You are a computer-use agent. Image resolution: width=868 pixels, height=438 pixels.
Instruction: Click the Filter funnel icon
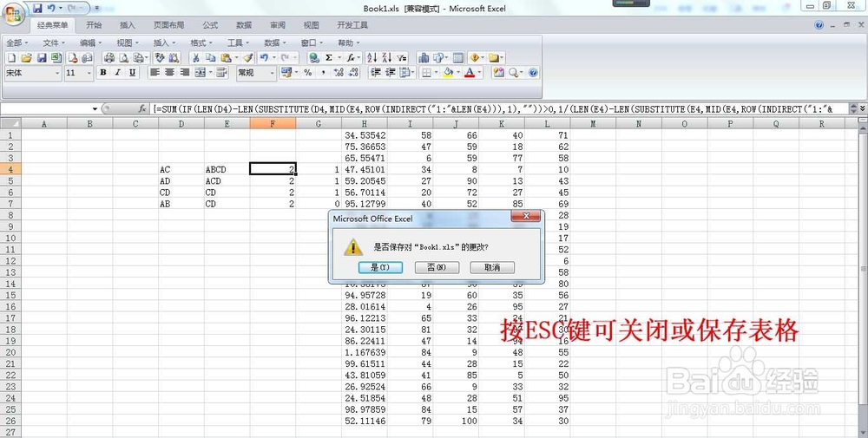click(401, 57)
